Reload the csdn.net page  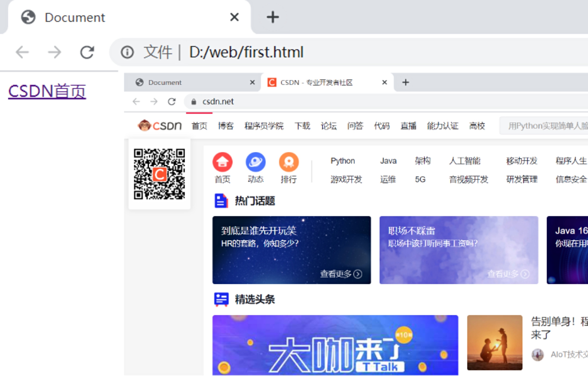click(172, 101)
